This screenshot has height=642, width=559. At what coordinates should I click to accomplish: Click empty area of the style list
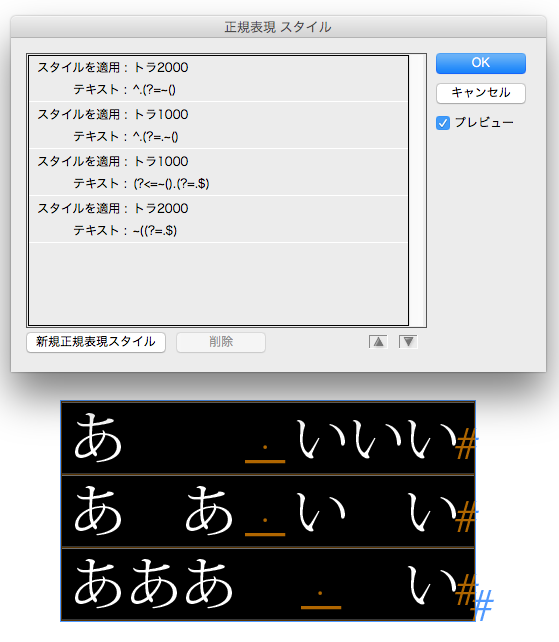pos(218,284)
